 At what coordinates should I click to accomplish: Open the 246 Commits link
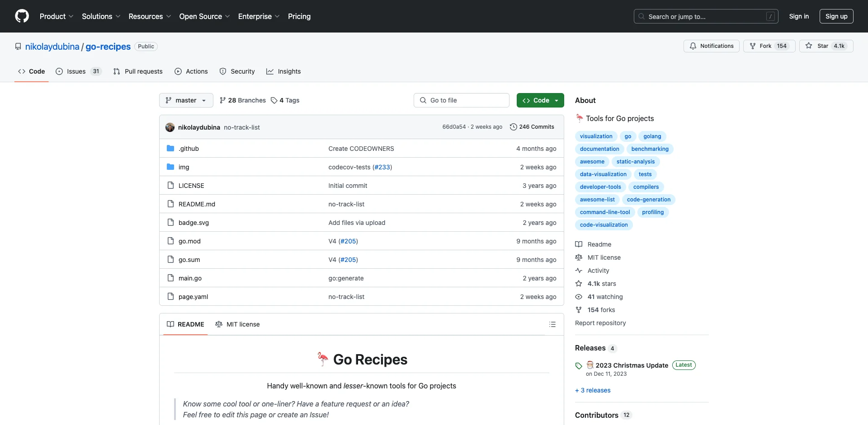coord(532,127)
